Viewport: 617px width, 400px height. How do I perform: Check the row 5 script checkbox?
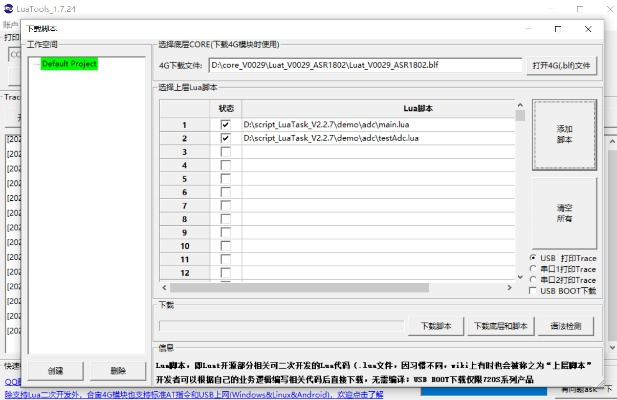pyautogui.click(x=225, y=179)
